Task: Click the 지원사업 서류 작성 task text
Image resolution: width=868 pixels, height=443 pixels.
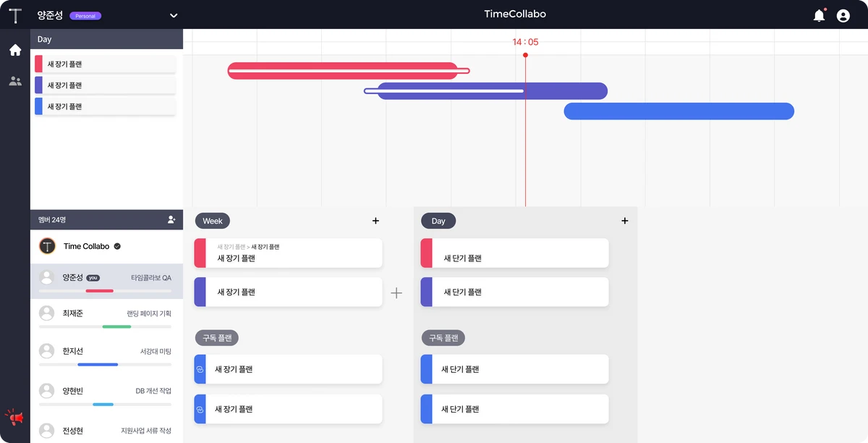Action: [146, 431]
